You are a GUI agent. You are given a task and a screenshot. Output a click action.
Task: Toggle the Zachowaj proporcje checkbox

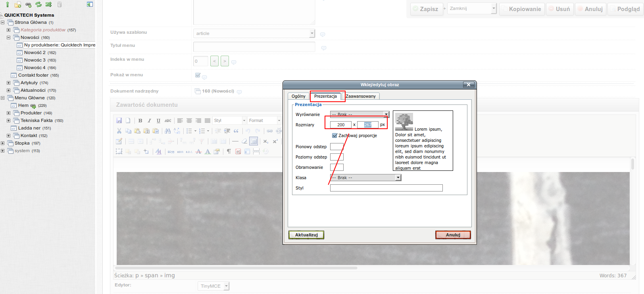click(334, 135)
